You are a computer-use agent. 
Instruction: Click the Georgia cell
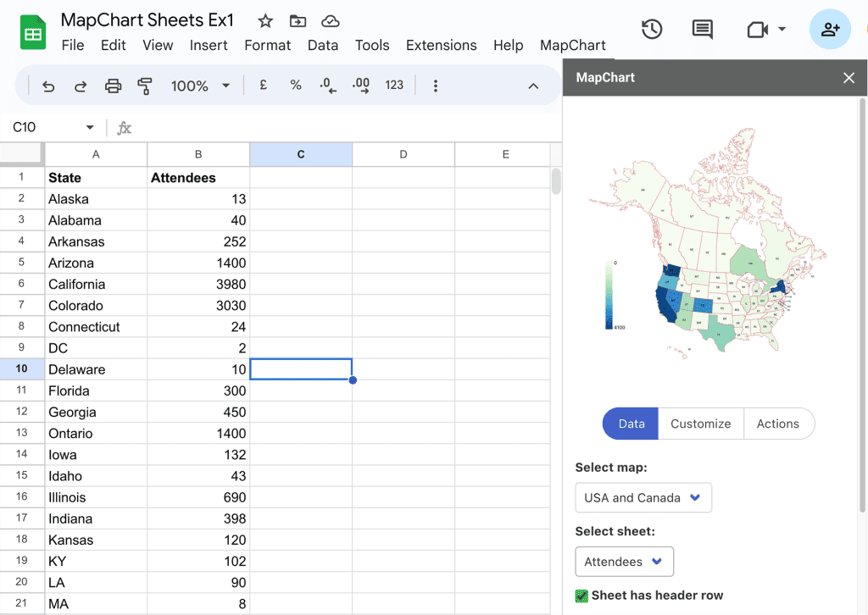pyautogui.click(x=96, y=412)
